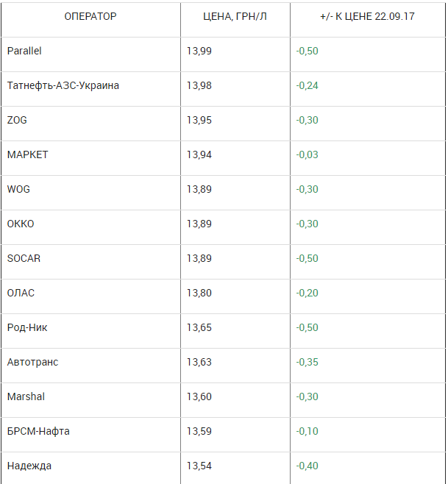This screenshot has height=484, width=448.
Task: Click the ZOG operator name
Action: 17,120
